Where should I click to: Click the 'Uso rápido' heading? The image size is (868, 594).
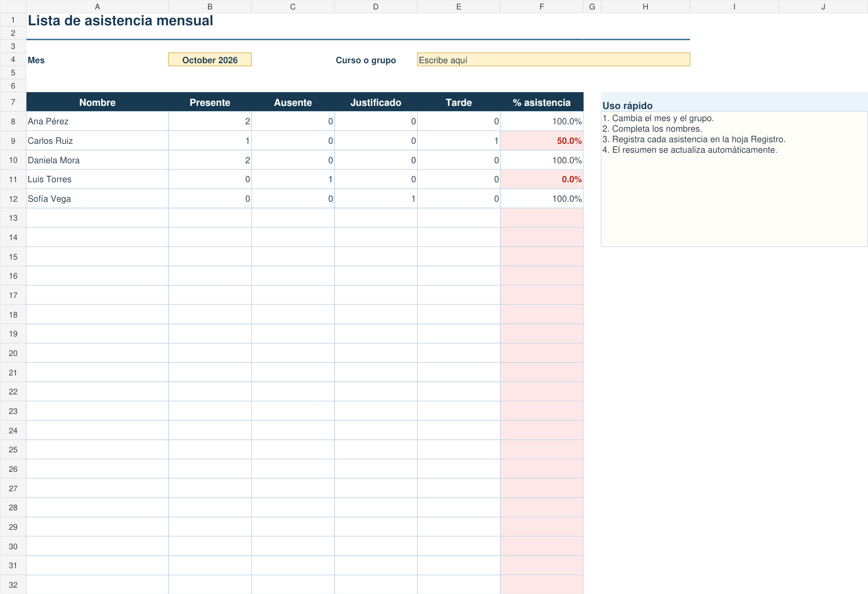tap(627, 105)
